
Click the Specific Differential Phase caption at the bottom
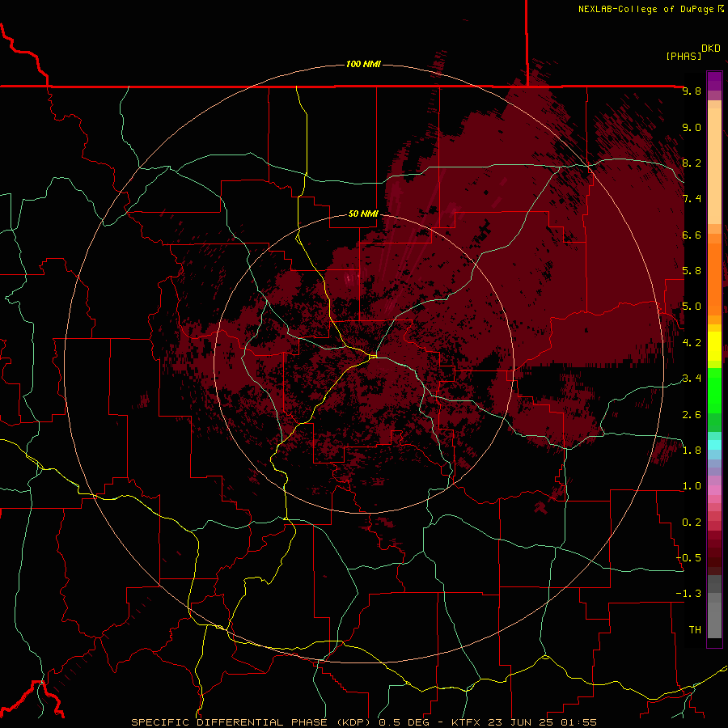point(363,722)
